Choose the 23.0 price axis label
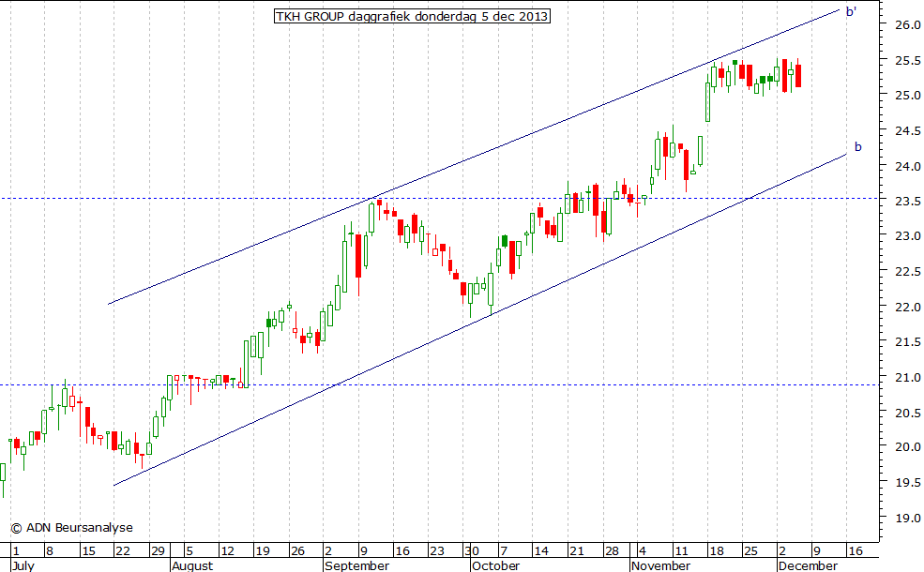 tap(907, 235)
